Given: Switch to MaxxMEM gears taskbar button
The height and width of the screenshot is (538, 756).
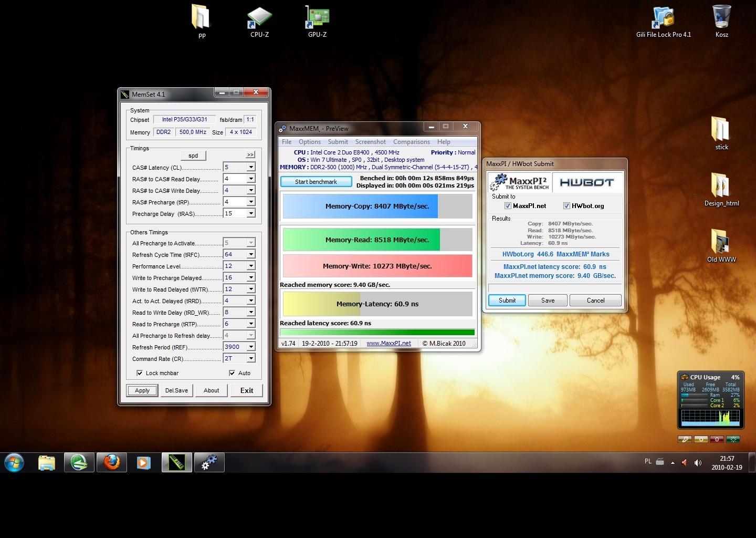Looking at the screenshot, I should (x=209, y=463).
